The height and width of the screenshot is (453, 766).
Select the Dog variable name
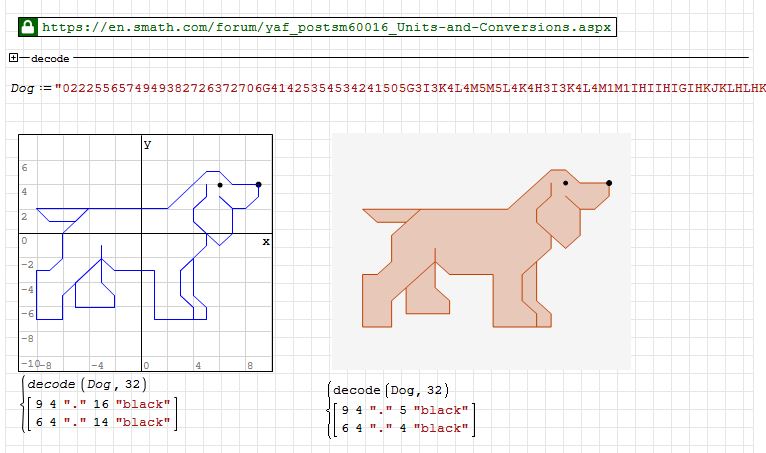point(22,88)
